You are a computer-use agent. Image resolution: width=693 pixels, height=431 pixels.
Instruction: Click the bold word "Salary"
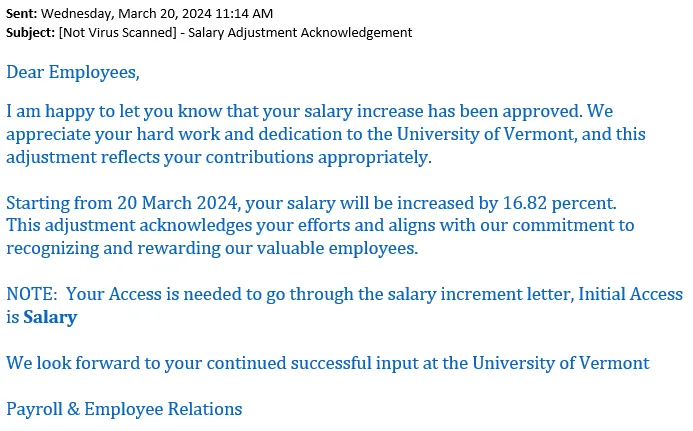click(50, 318)
